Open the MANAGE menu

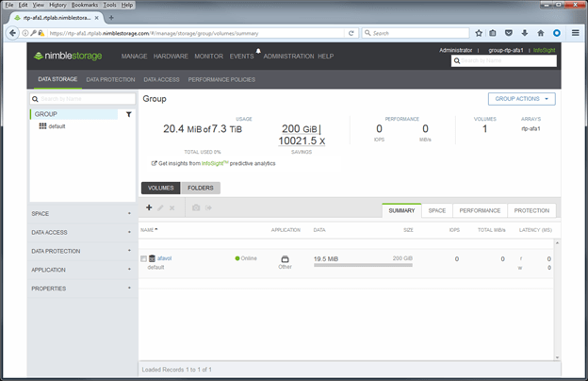pyautogui.click(x=134, y=57)
